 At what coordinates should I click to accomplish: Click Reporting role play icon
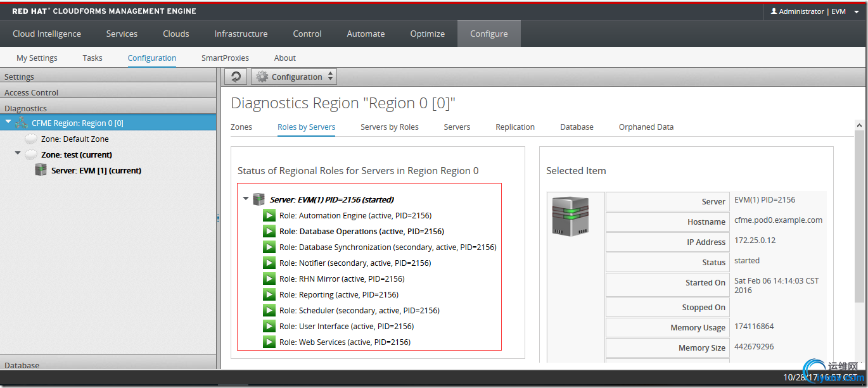coord(269,294)
